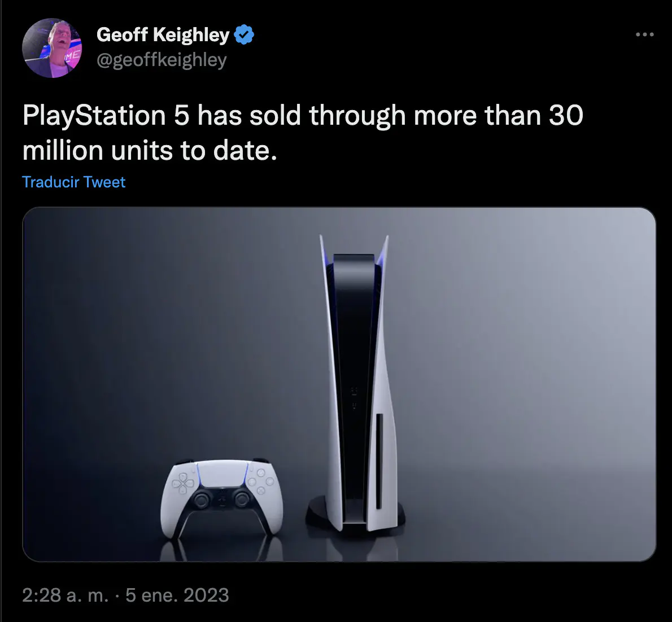Click the 5 ene. 2023 date
This screenshot has width=672, height=622.
177,595
